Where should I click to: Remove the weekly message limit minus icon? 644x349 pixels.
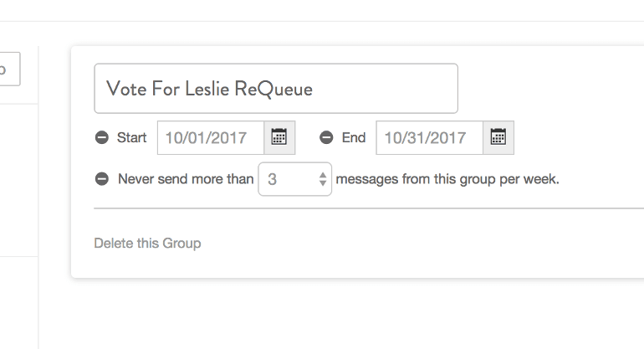[102, 179]
